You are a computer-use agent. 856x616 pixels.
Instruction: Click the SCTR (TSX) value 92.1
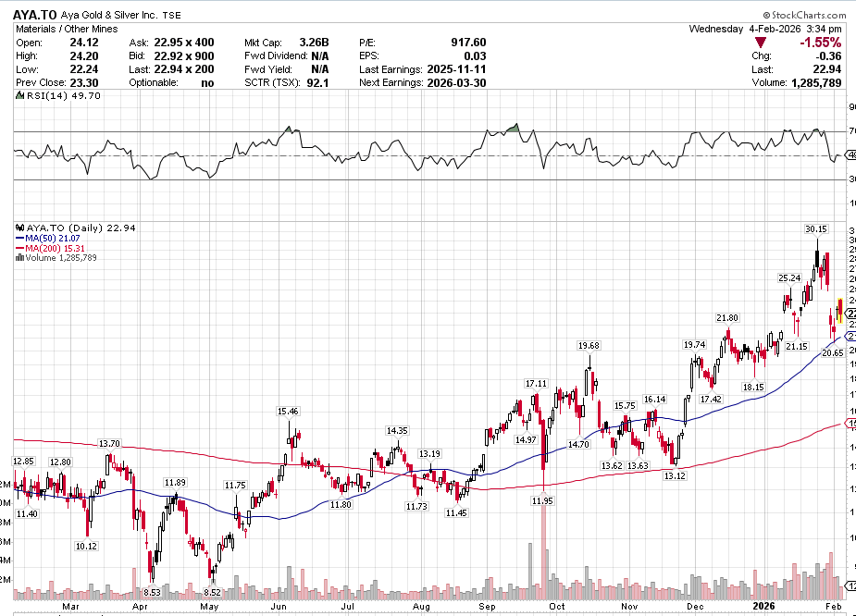pos(318,83)
